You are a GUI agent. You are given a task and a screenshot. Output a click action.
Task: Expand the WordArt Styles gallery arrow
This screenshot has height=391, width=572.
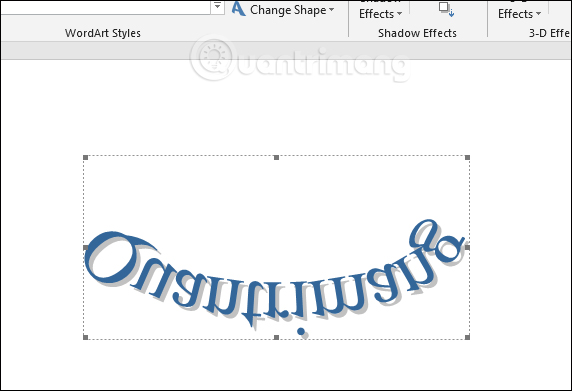pyautogui.click(x=217, y=7)
